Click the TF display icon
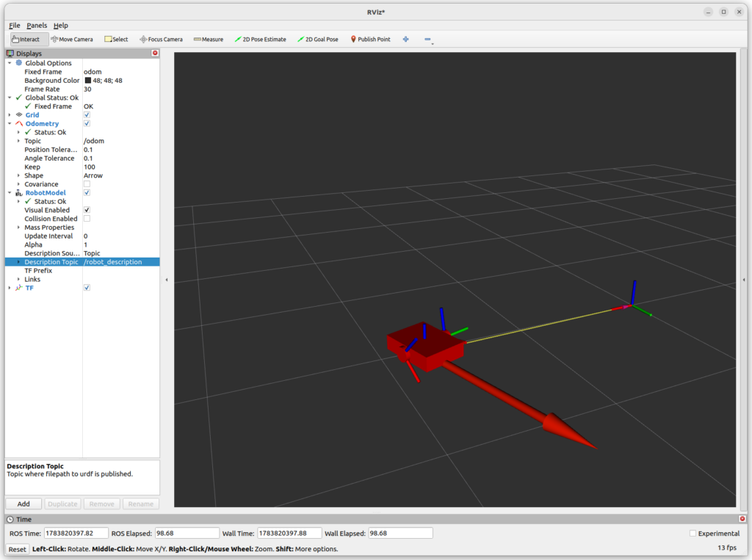Image resolution: width=752 pixels, height=560 pixels. pyautogui.click(x=18, y=288)
